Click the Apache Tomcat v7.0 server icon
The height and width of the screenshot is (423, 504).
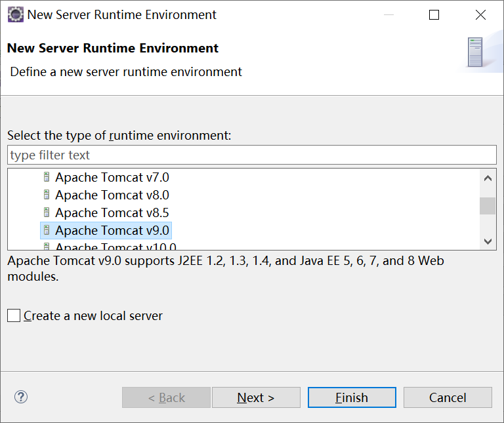click(47, 177)
